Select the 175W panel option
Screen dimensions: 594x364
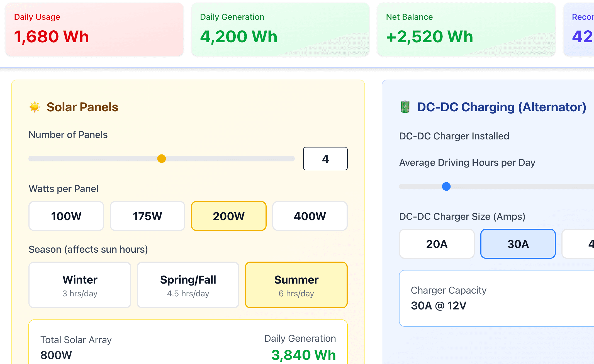click(147, 216)
